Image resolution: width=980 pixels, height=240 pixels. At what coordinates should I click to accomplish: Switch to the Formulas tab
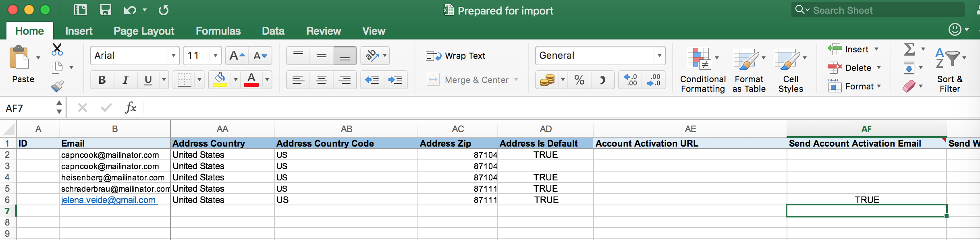pyautogui.click(x=218, y=31)
